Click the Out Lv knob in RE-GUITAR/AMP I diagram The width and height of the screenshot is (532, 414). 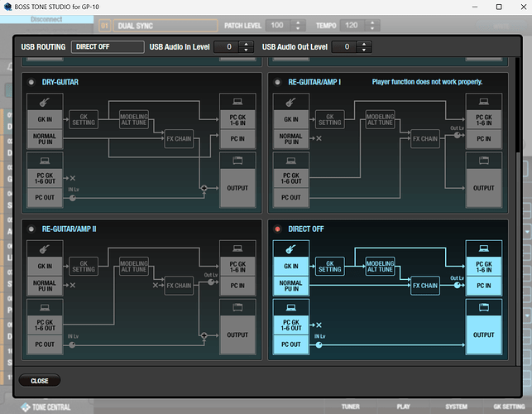coord(456,137)
